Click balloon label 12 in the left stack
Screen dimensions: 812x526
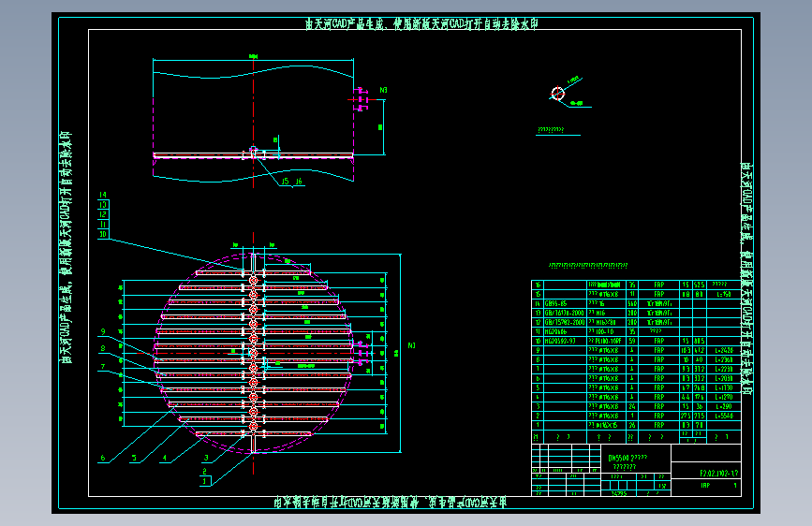103,214
